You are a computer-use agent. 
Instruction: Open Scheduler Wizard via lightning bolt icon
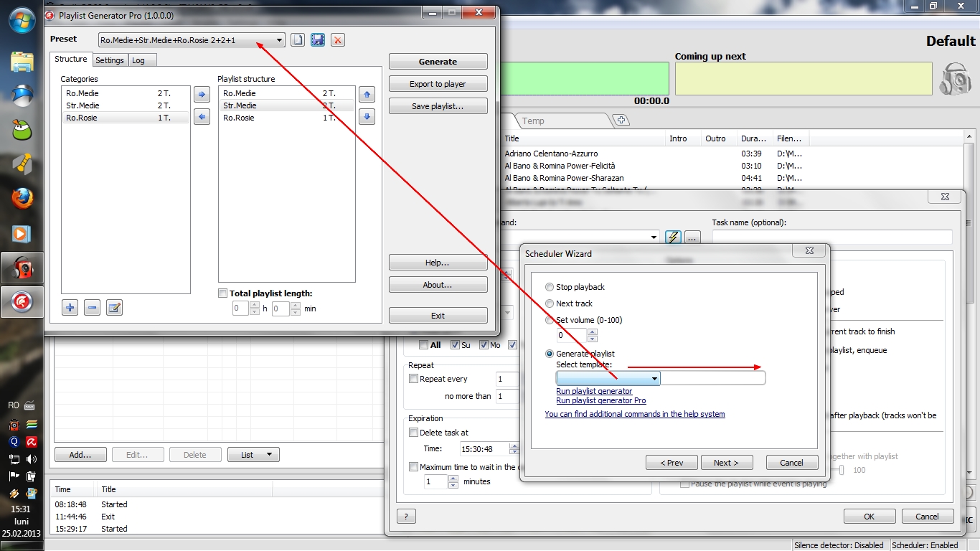click(673, 237)
